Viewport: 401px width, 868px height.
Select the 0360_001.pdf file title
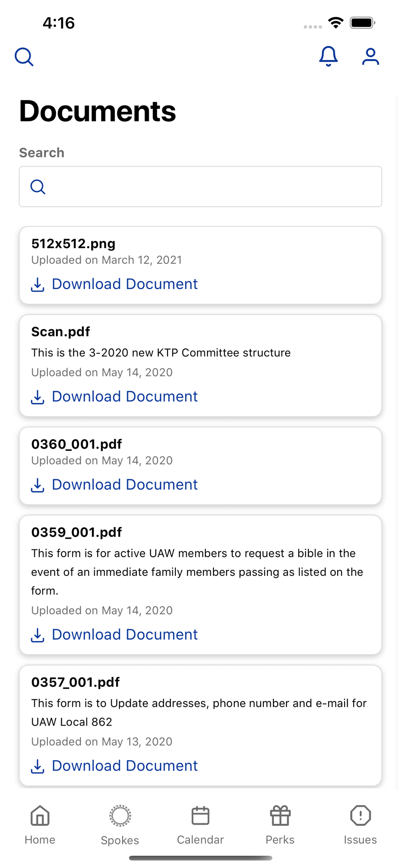pyautogui.click(x=76, y=444)
